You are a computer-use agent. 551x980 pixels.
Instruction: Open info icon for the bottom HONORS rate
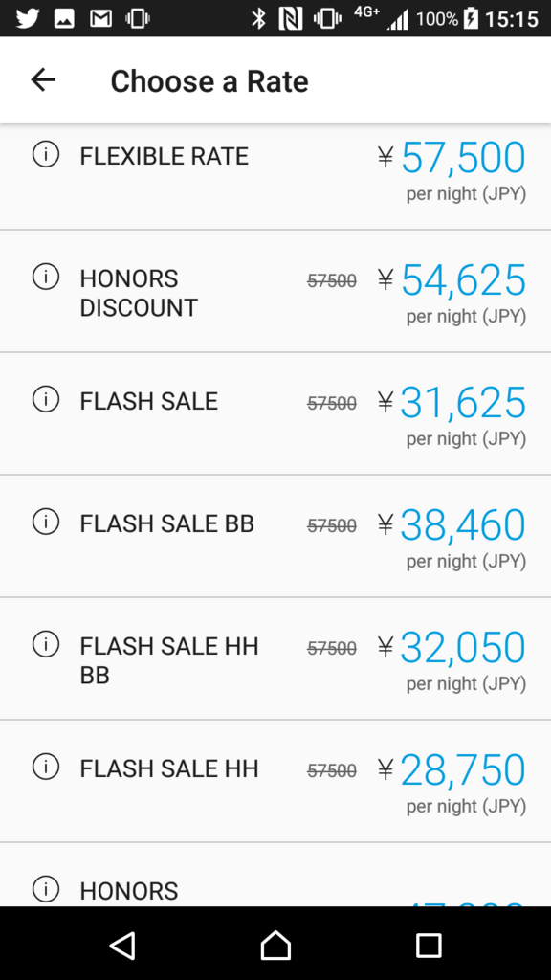click(46, 889)
